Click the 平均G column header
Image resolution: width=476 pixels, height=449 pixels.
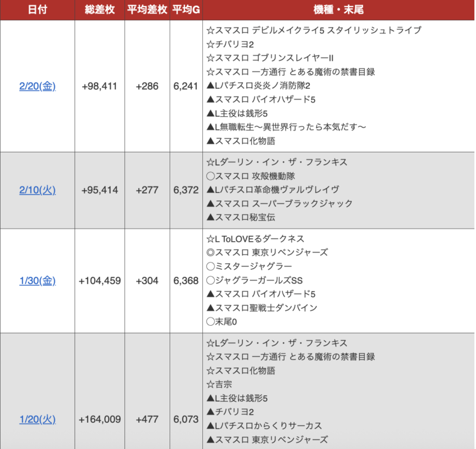point(186,10)
